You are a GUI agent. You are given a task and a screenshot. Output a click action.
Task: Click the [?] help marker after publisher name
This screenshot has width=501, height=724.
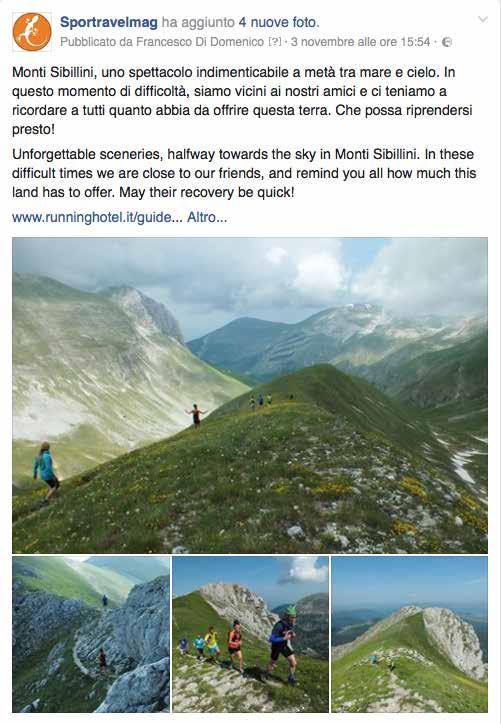click(274, 42)
